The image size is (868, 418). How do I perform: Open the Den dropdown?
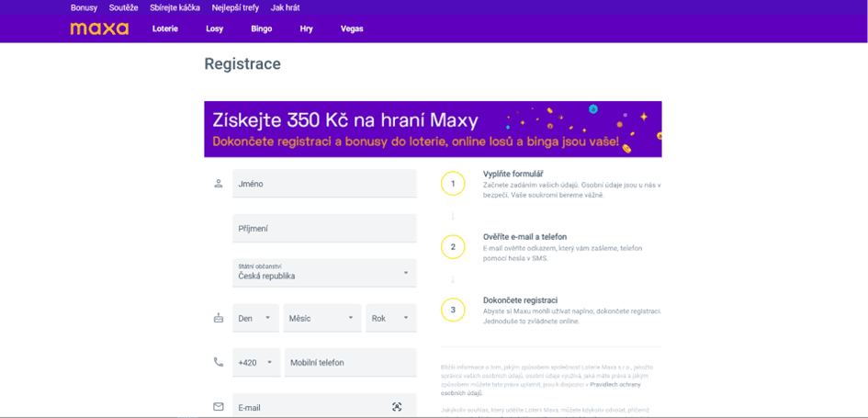coord(255,318)
